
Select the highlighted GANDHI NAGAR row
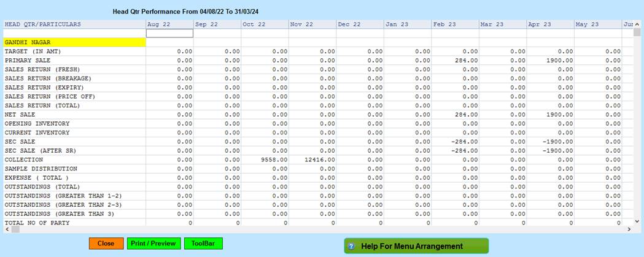[74, 42]
